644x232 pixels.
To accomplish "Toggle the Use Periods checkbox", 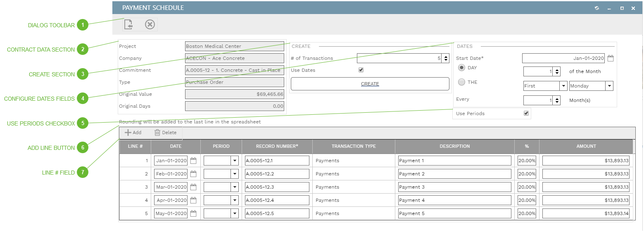I will [526, 113].
